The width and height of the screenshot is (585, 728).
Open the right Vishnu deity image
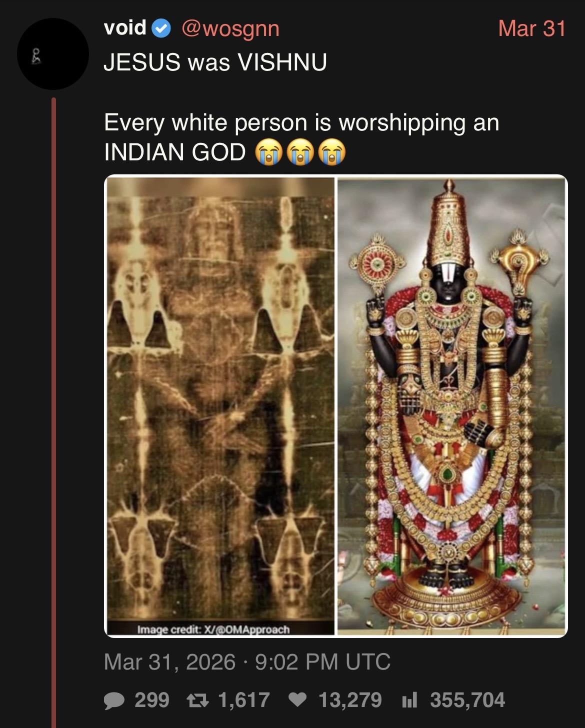[451, 406]
